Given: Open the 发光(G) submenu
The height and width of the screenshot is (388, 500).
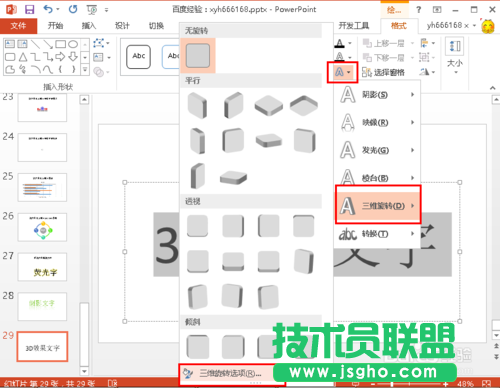Looking at the screenshot, I should (x=377, y=150).
